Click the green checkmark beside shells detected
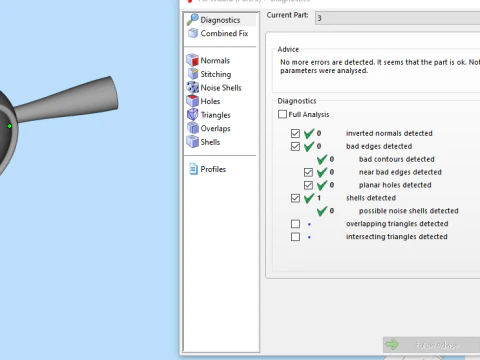This screenshot has height=360, width=480. pyautogui.click(x=309, y=198)
